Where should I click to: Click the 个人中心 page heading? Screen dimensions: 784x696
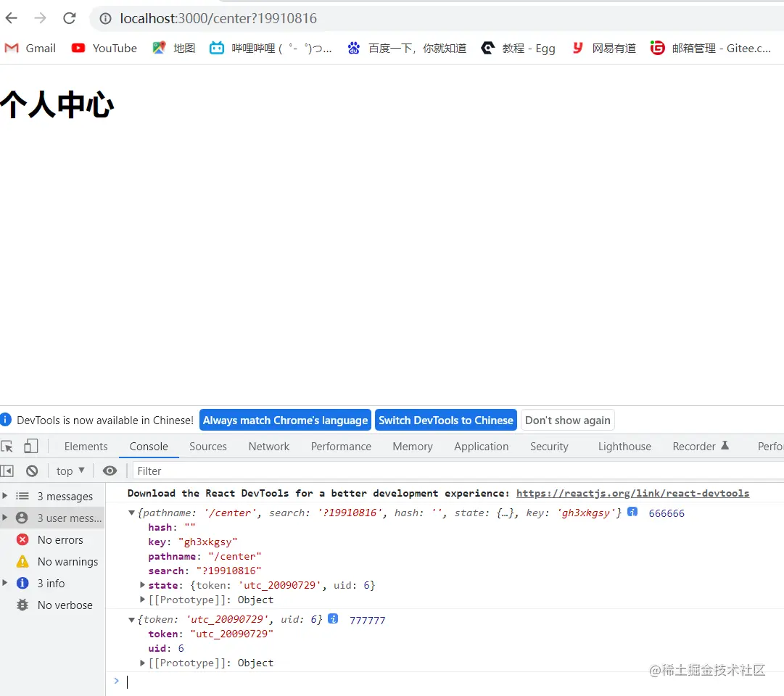coord(57,104)
